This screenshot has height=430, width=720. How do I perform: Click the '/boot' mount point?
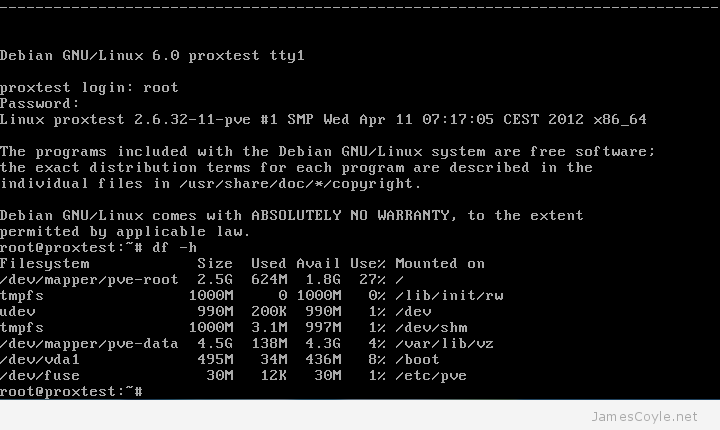pos(417,360)
